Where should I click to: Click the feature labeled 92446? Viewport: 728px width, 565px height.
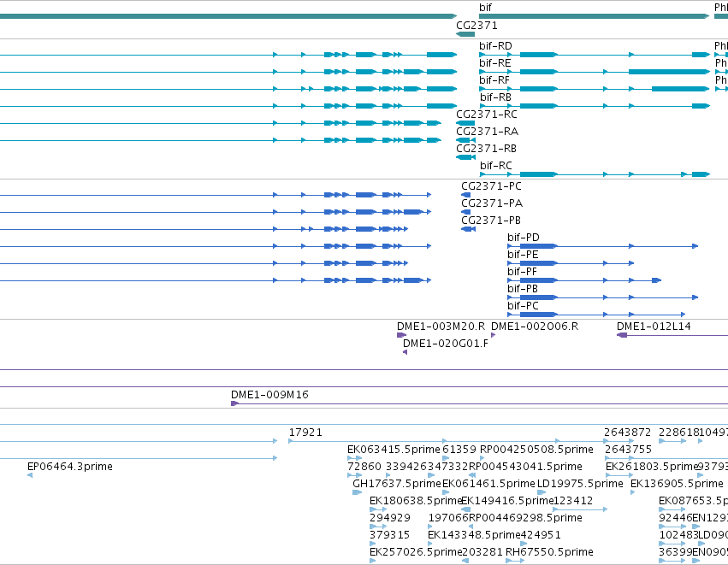(676, 518)
